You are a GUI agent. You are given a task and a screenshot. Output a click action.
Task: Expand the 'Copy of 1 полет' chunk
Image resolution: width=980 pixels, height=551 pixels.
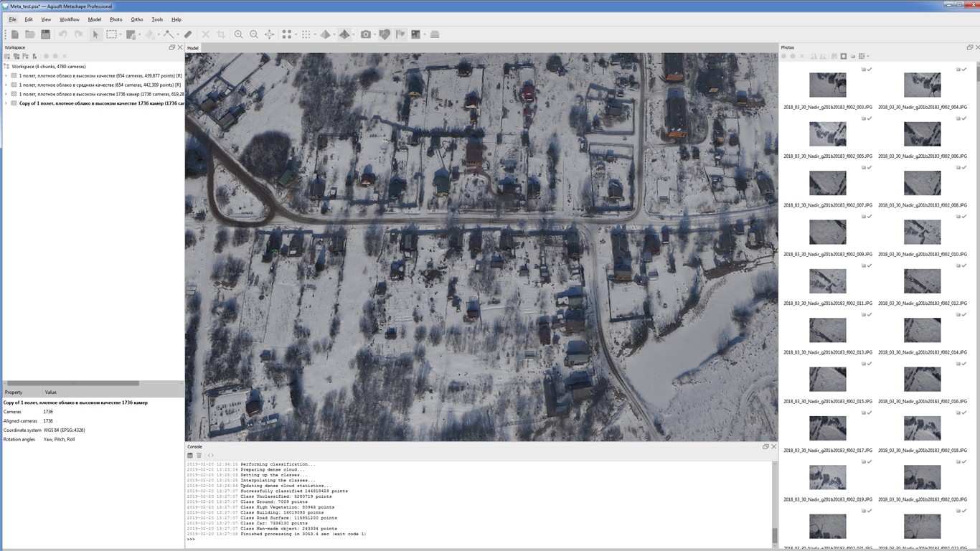6,103
